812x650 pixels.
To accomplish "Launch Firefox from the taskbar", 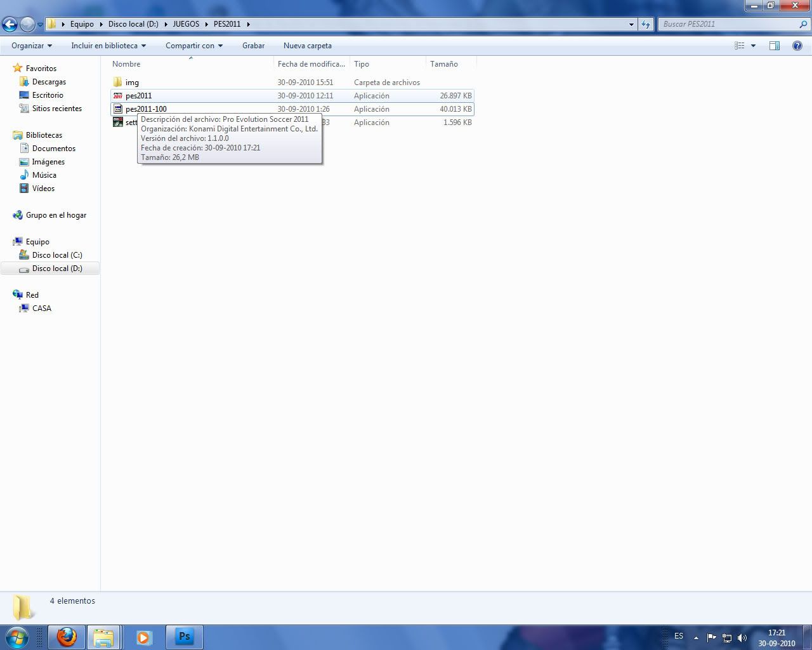I will coord(67,637).
